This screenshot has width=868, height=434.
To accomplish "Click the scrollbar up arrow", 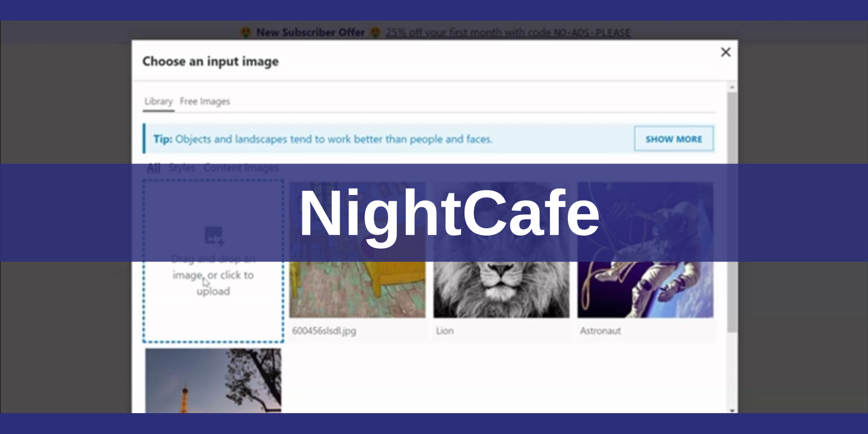I will pyautogui.click(x=732, y=88).
